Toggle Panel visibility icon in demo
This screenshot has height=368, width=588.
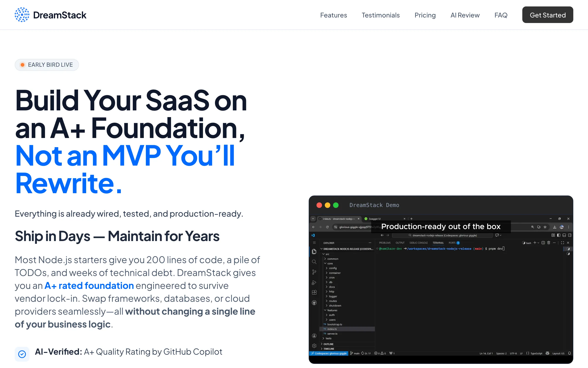tap(564, 235)
